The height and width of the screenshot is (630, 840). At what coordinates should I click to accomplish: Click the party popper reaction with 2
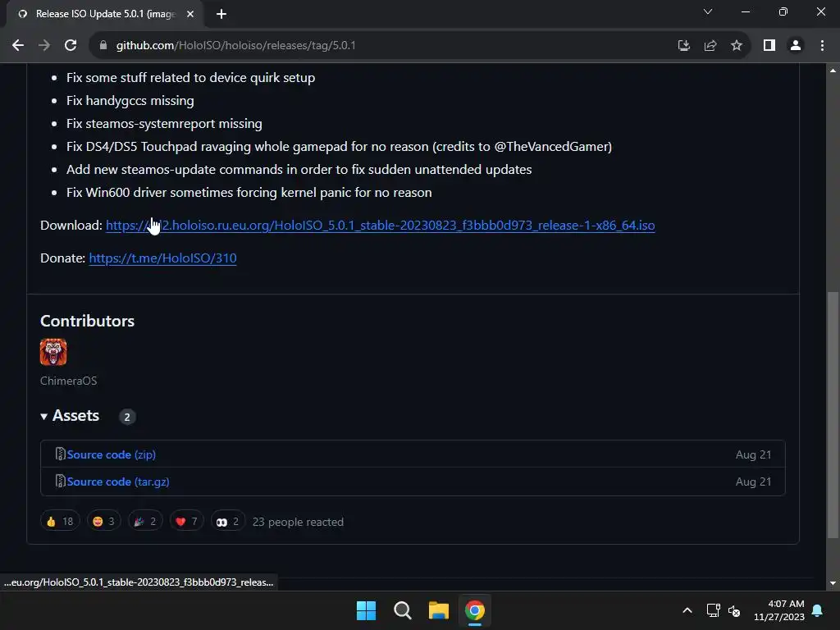pos(145,521)
